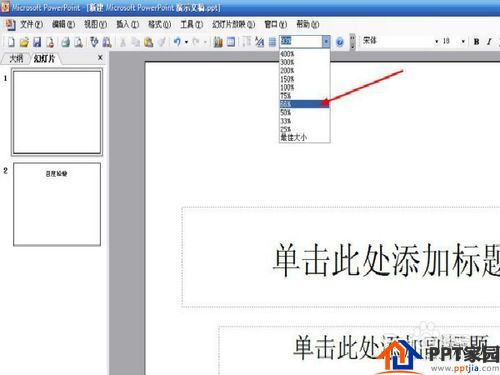Image resolution: width=500 pixels, height=375 pixels.
Task: Choose 150% zoom level
Action: click(305, 79)
